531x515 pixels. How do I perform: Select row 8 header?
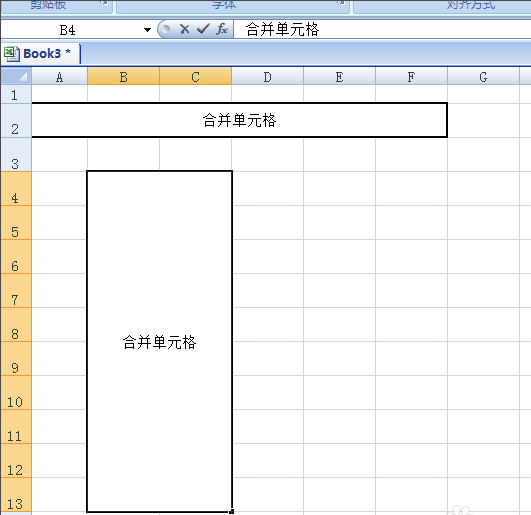pos(16,325)
